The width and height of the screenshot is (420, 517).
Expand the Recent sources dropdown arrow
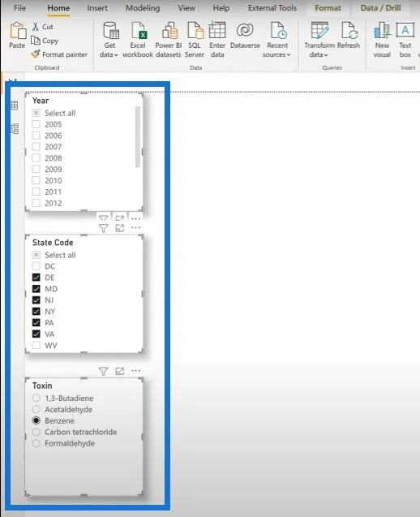pyautogui.click(x=289, y=55)
